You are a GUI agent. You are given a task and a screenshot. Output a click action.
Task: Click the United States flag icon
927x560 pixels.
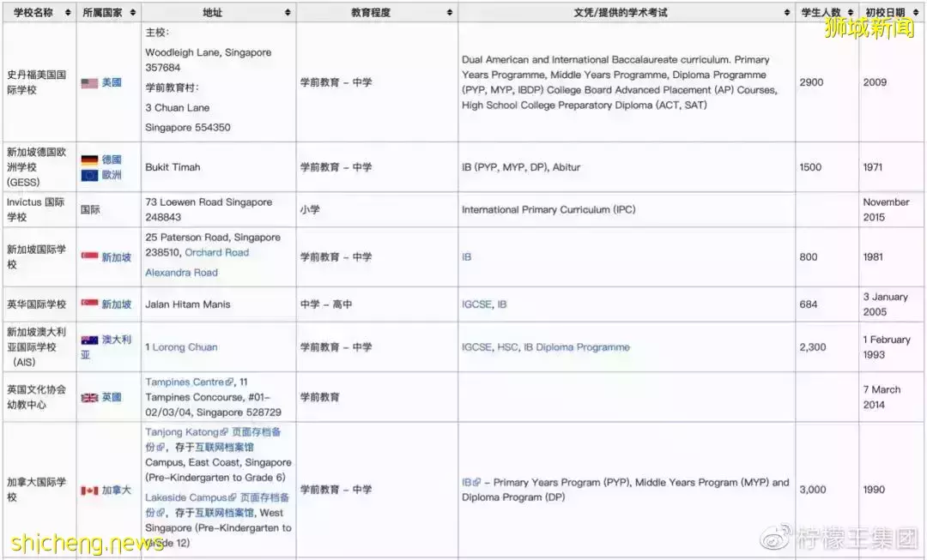[x=89, y=83]
